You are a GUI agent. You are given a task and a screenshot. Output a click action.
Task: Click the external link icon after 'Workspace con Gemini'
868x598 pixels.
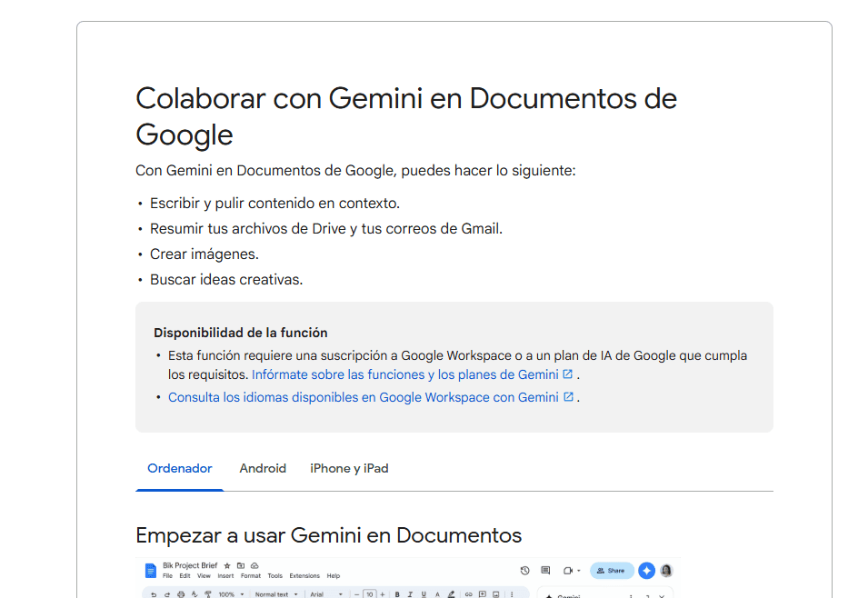[569, 397]
